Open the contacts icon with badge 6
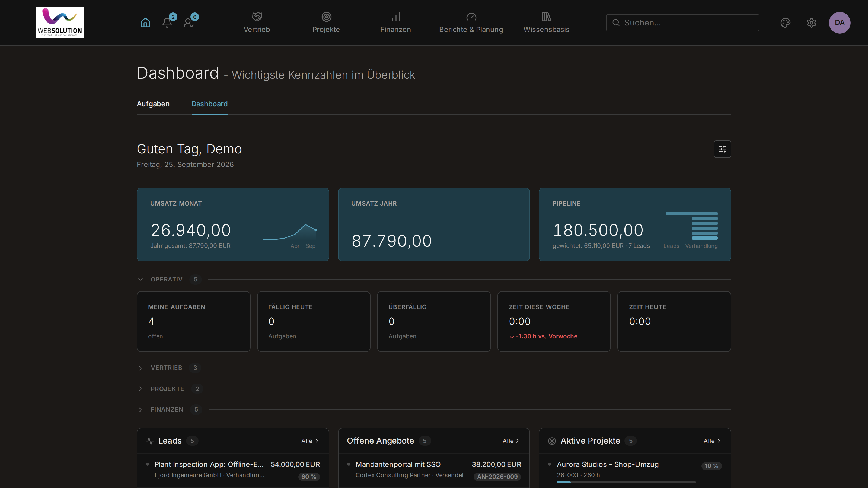868x488 pixels. 189,22
